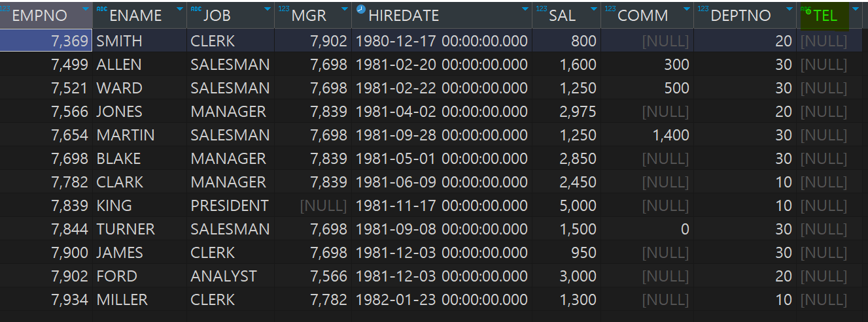Select the name cell KING
The image size is (868, 322).
pos(140,206)
